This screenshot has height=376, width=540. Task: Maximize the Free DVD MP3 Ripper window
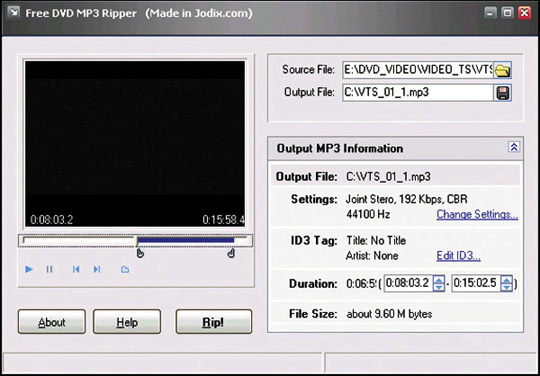click(x=507, y=13)
